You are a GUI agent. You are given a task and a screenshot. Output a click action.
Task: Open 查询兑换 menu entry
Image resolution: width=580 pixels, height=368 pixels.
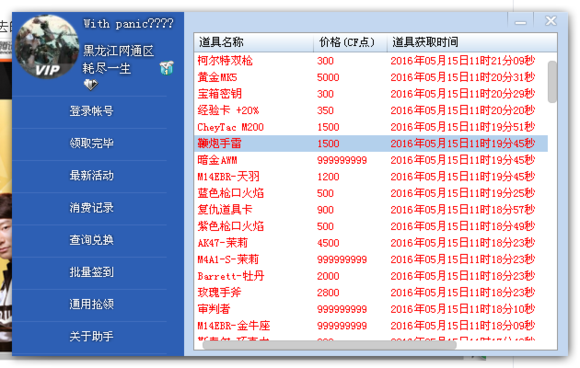pos(91,240)
